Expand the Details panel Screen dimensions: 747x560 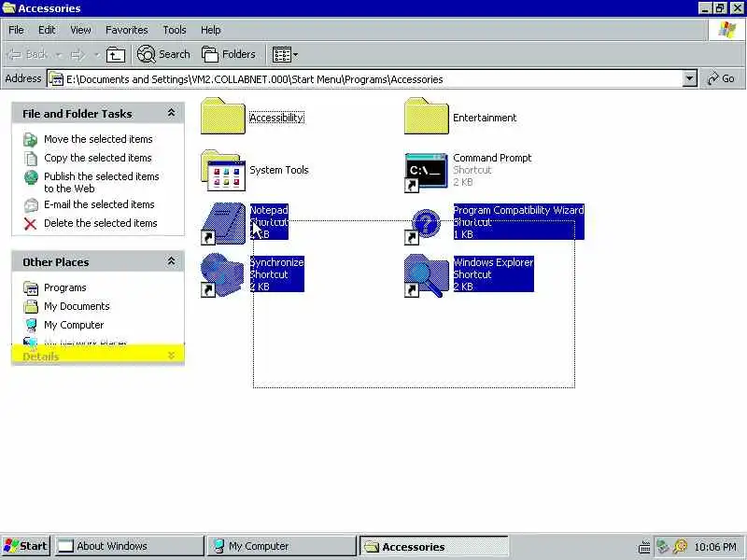tap(171, 356)
